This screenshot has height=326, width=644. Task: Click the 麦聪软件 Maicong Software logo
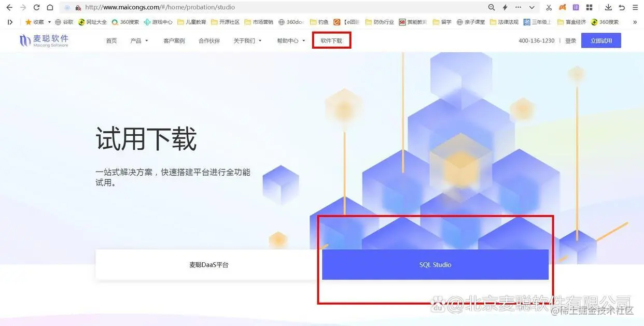tap(44, 40)
